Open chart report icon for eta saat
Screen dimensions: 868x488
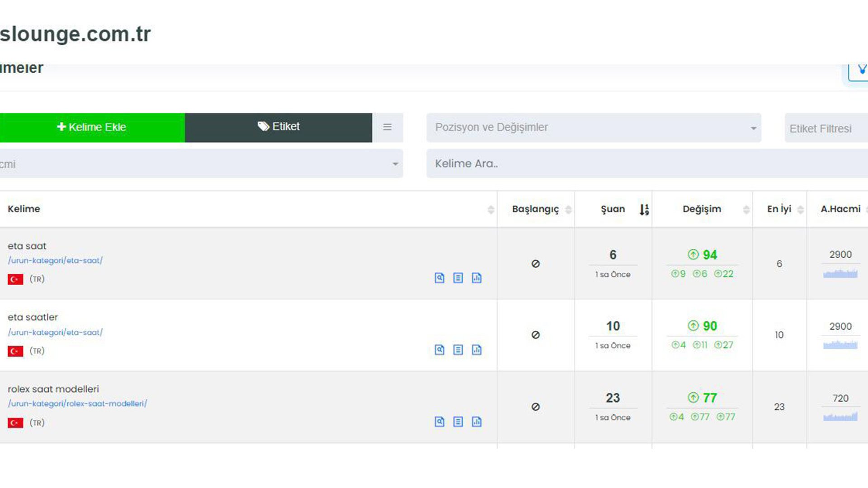click(476, 278)
